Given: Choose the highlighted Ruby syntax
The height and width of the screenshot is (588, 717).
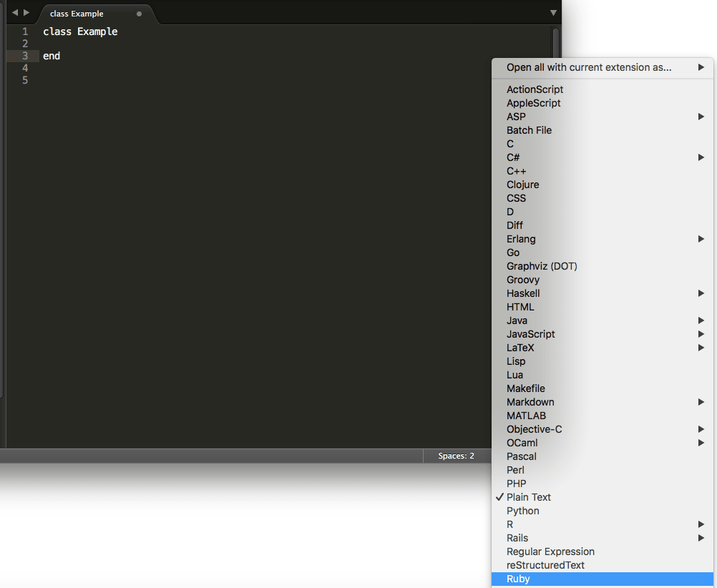Looking at the screenshot, I should 603,579.
